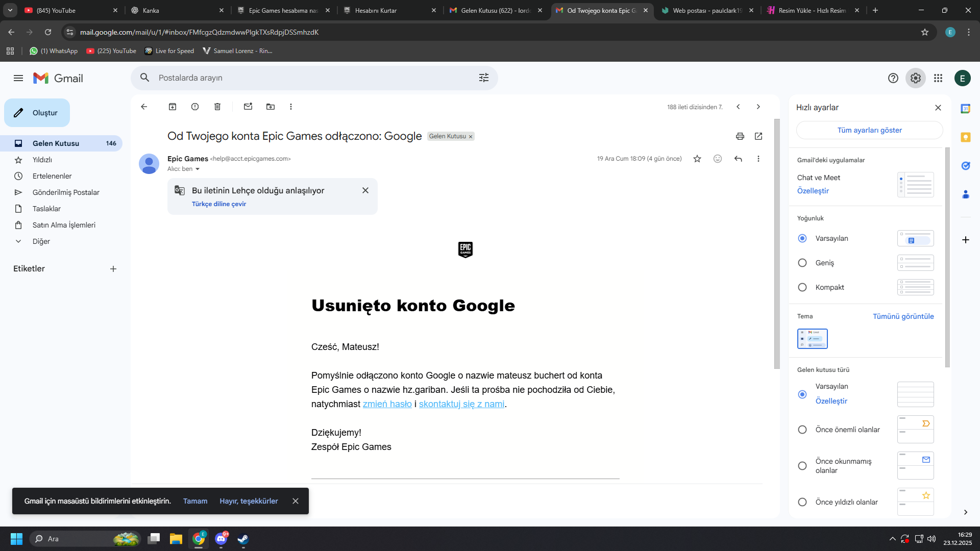Open Google Keep side panel
Viewport: 980px width, 551px height.
(966, 137)
